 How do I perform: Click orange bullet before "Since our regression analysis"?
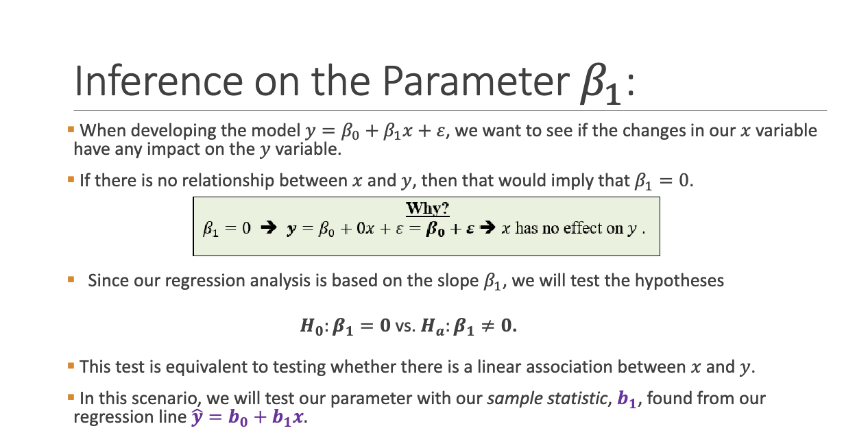[71, 279]
